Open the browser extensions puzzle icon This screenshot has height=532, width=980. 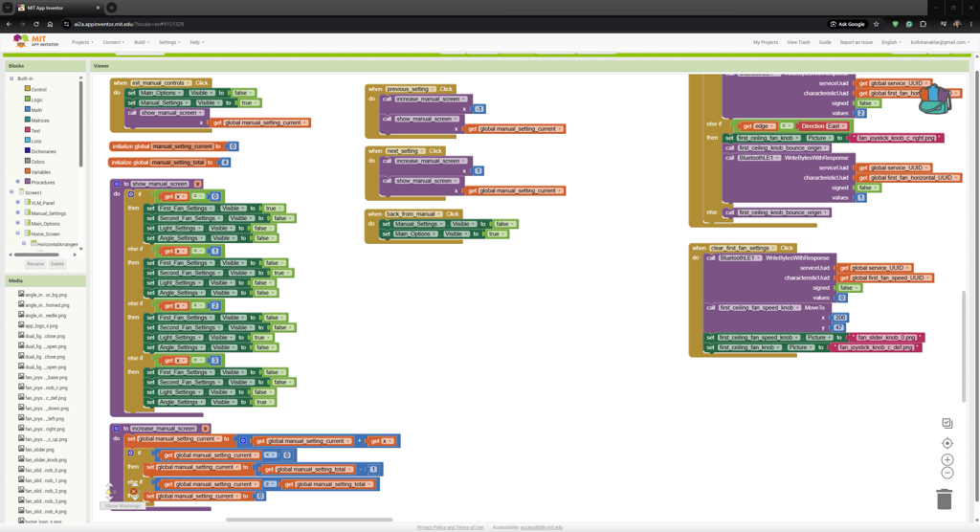924,24
